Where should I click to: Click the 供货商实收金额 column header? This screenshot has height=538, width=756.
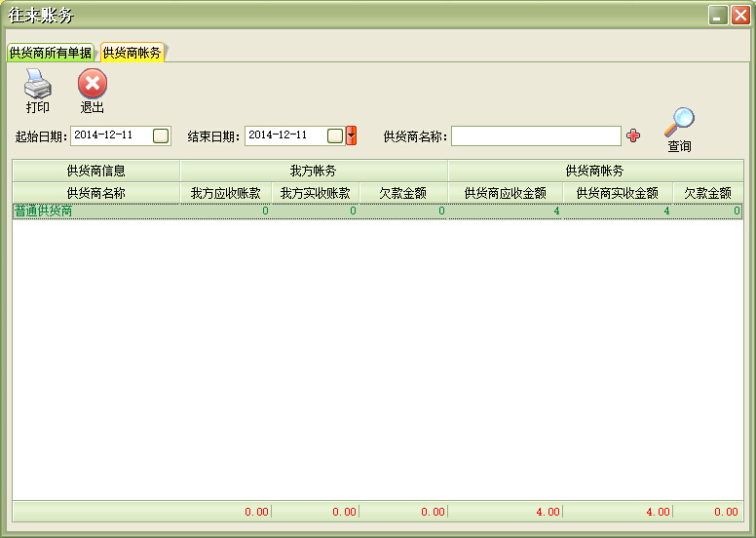pyautogui.click(x=617, y=193)
